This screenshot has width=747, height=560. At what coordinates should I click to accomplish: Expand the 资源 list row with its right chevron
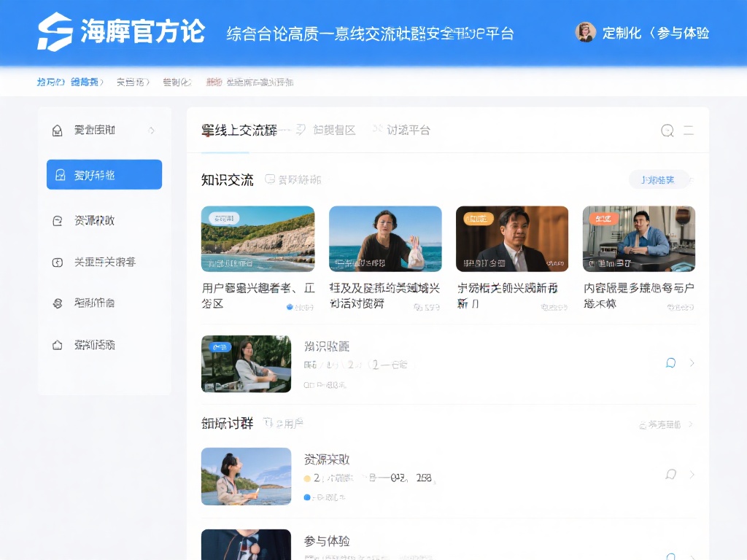click(x=692, y=475)
